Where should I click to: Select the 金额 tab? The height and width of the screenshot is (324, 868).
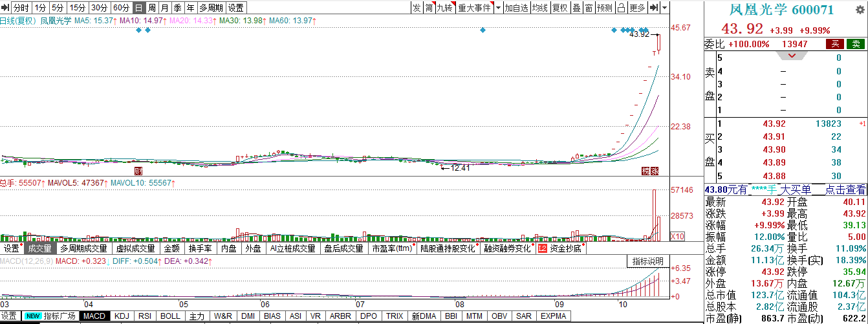point(171,248)
